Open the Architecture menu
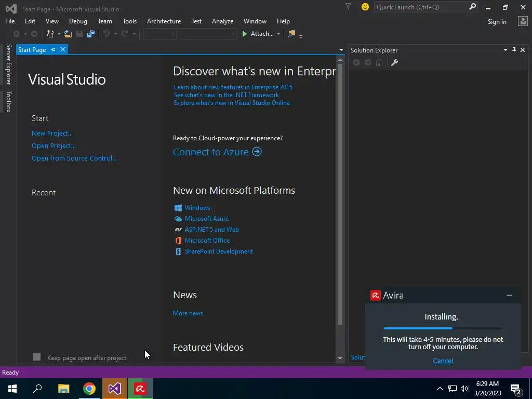Viewport: 532px width, 399px height. pos(164,21)
